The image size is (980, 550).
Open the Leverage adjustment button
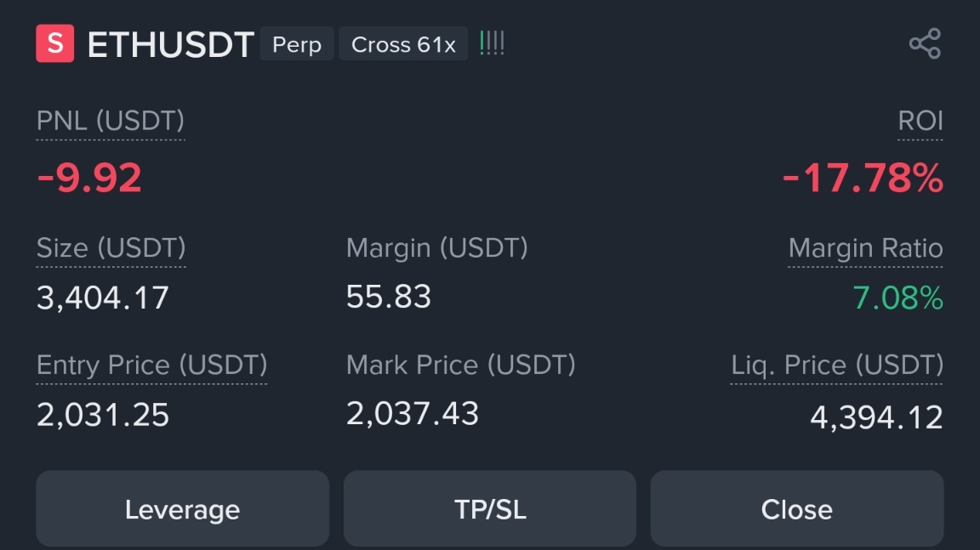coord(183,509)
